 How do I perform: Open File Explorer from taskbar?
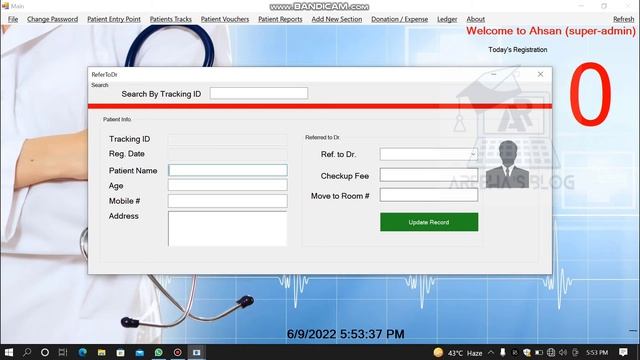(x=101, y=352)
